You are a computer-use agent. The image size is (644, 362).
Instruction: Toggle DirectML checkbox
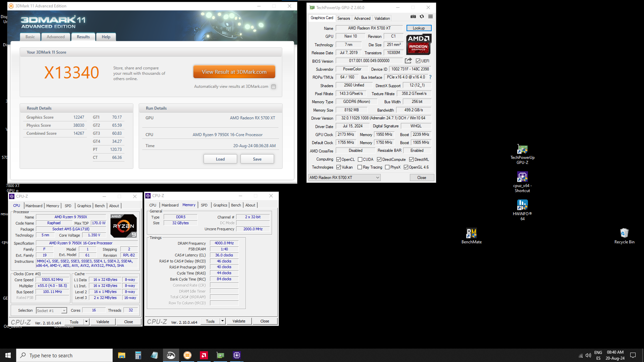point(412,160)
